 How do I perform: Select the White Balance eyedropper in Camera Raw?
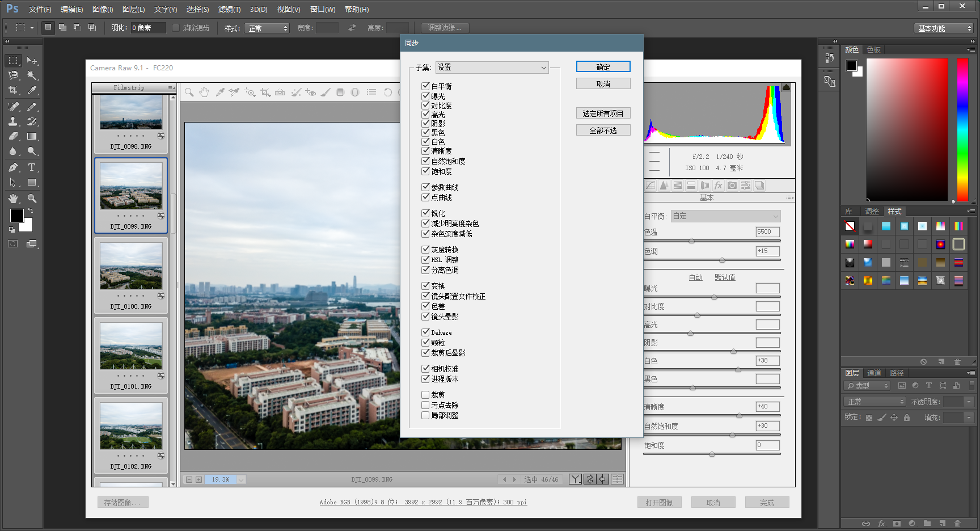(x=220, y=92)
